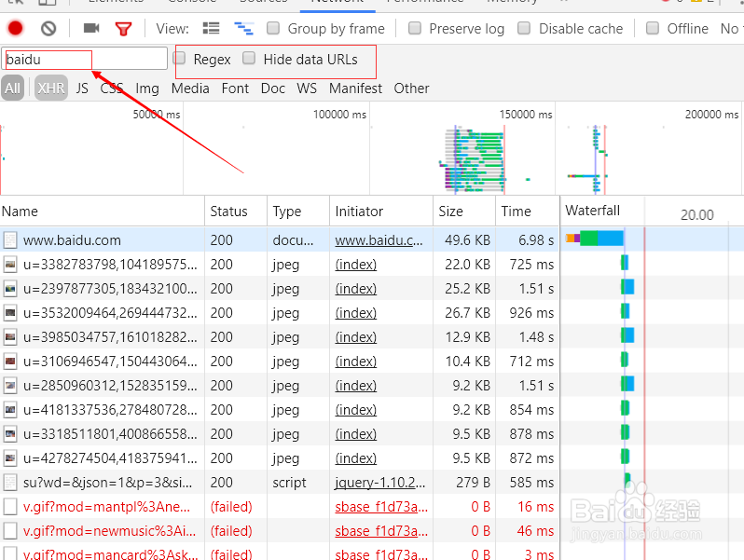Clear the network log
744x560 pixels.
(48, 29)
